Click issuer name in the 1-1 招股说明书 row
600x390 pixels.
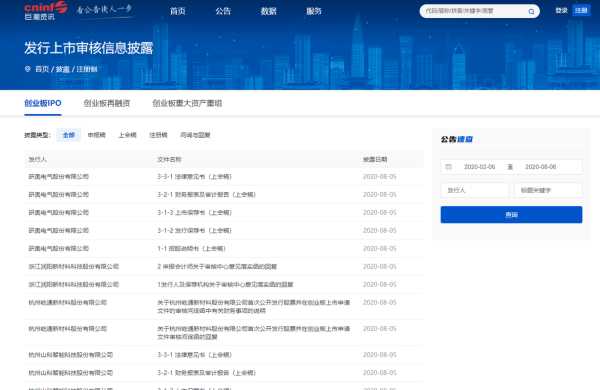tap(59, 249)
